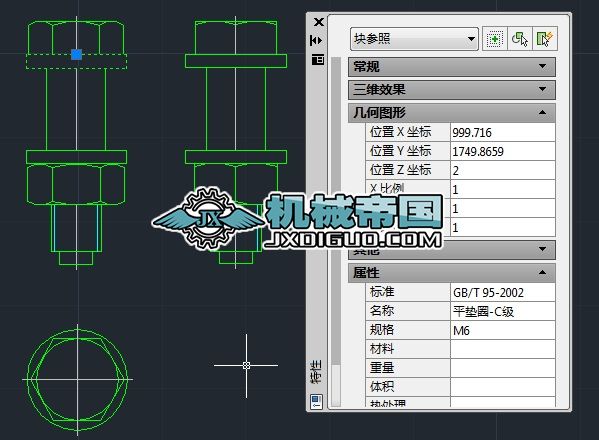The width and height of the screenshot is (599, 440).
Task: Open the palette properties menu icon
Action: (317, 60)
